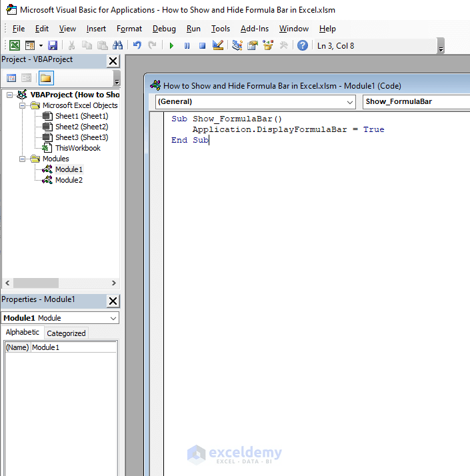Open the Debug menu
470x476 pixels.
coord(164,29)
